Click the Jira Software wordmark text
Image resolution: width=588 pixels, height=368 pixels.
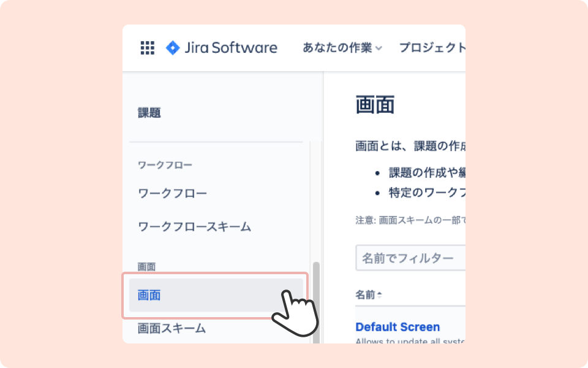(231, 48)
